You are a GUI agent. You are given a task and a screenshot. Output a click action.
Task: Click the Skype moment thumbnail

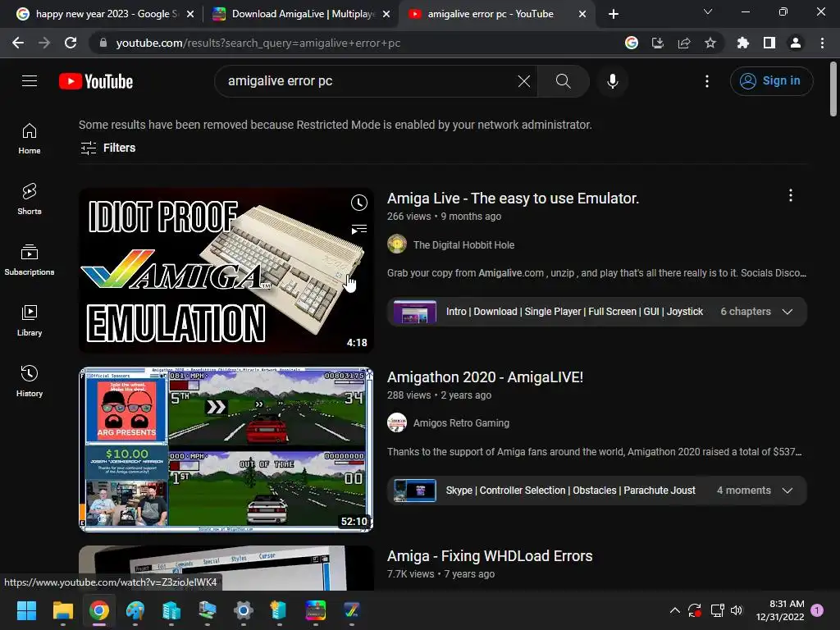(414, 491)
